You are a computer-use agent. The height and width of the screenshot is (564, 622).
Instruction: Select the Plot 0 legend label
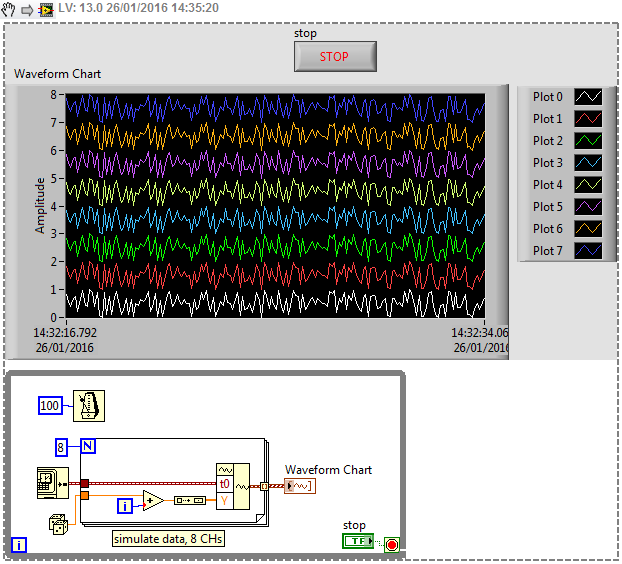pos(547,97)
